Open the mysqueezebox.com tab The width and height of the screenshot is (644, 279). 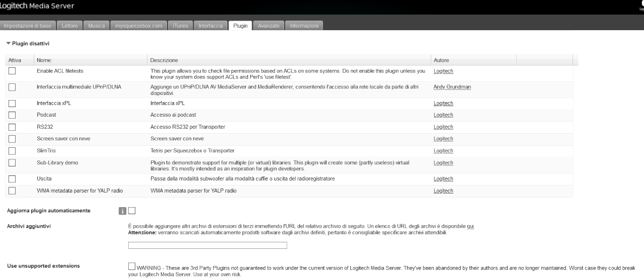[139, 26]
